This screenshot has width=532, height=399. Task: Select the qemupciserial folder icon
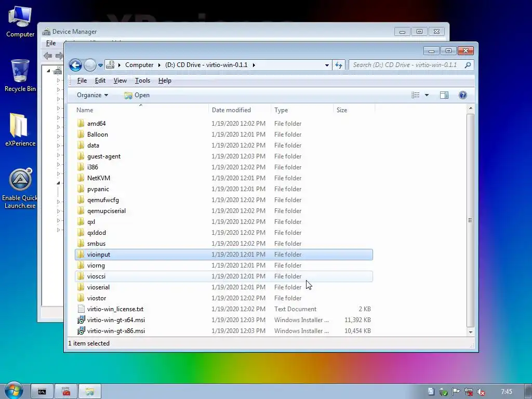tap(81, 211)
